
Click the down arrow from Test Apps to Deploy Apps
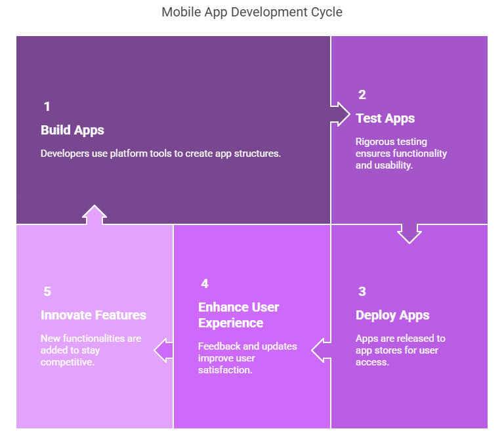pyautogui.click(x=409, y=232)
